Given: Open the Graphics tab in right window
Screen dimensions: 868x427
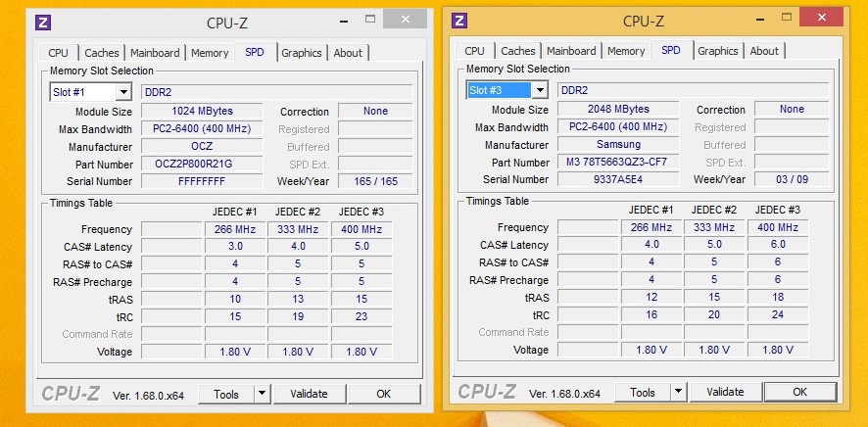Looking at the screenshot, I should coord(717,51).
